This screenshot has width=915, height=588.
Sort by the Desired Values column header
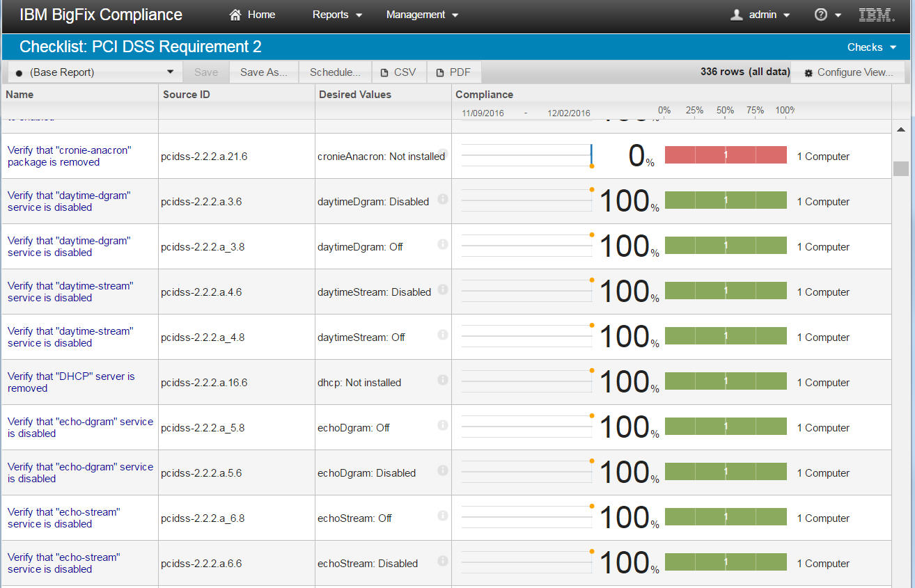coord(355,95)
